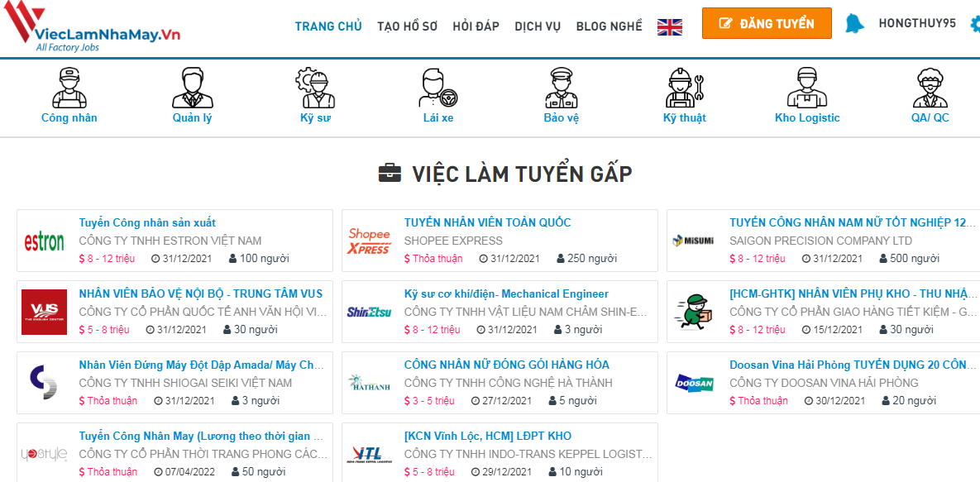Viewport: 980px width, 482px height.
Task: Open job NHÂN VIÊN BẢO VỆ NỘI BỘ
Action: (201, 293)
